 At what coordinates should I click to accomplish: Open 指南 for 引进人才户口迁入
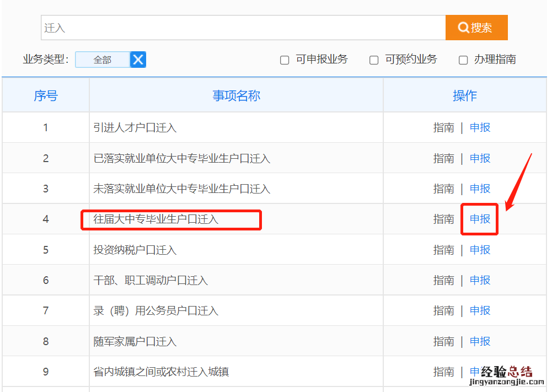point(443,127)
